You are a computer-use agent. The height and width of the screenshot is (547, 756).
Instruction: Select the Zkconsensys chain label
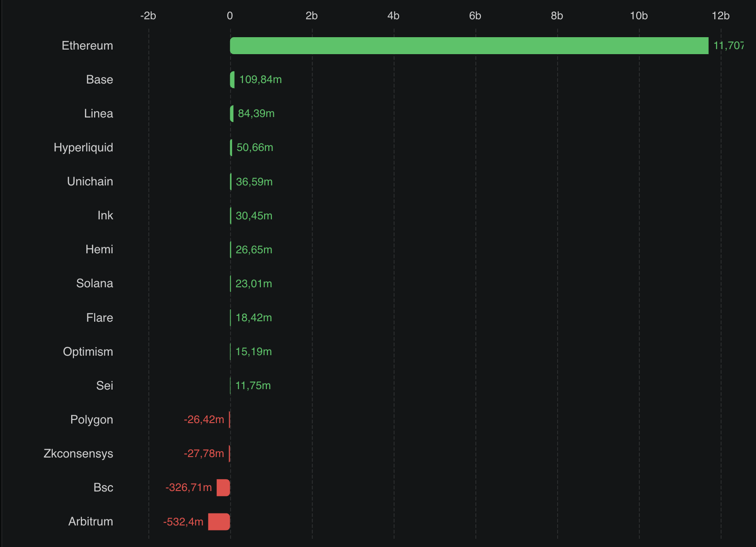(x=78, y=453)
